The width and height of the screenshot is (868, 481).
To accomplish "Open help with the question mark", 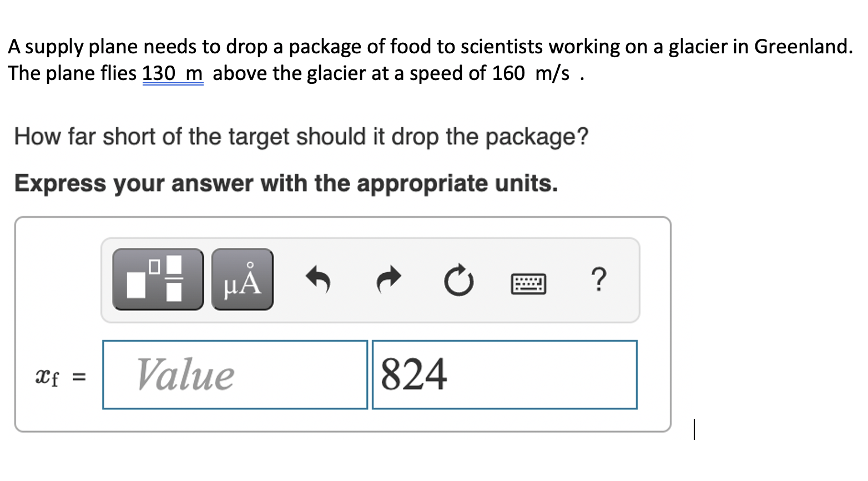I will 598,279.
